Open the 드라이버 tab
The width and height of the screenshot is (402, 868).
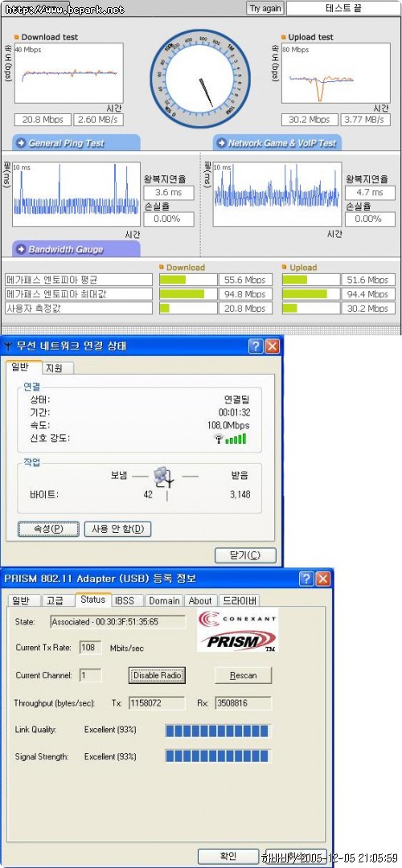click(240, 600)
